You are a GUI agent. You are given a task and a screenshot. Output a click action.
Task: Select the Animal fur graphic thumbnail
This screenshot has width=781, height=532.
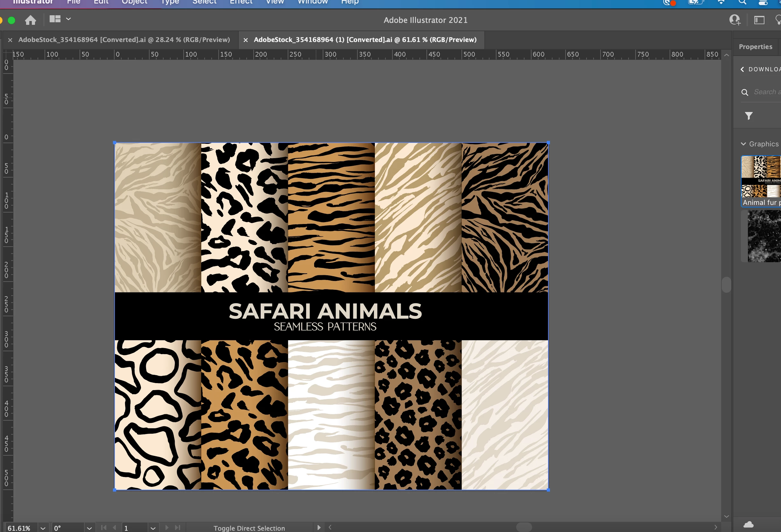tap(761, 180)
